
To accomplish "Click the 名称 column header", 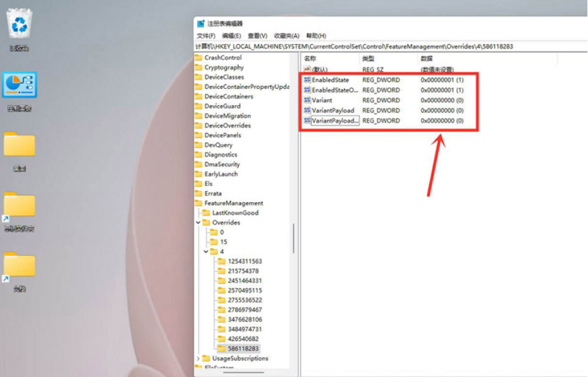I will tap(310, 58).
